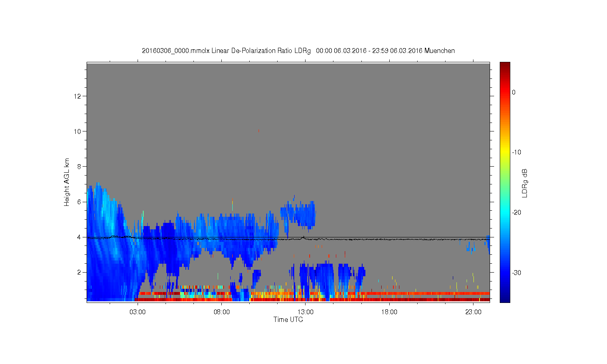Click the 'Height AGL km' y-axis label
The height and width of the screenshot is (364, 607).
pos(67,182)
